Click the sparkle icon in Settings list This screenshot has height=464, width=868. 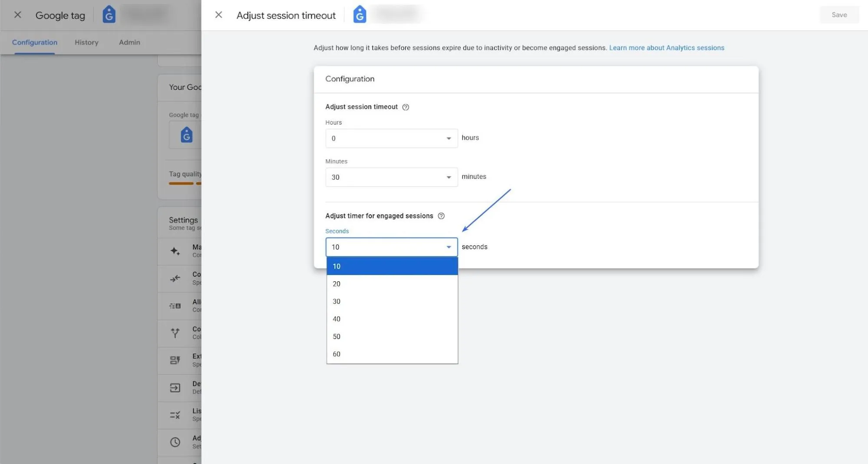click(x=175, y=251)
